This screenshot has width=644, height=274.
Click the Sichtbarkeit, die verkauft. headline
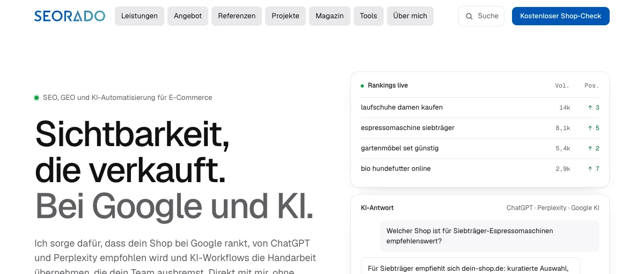point(132,151)
